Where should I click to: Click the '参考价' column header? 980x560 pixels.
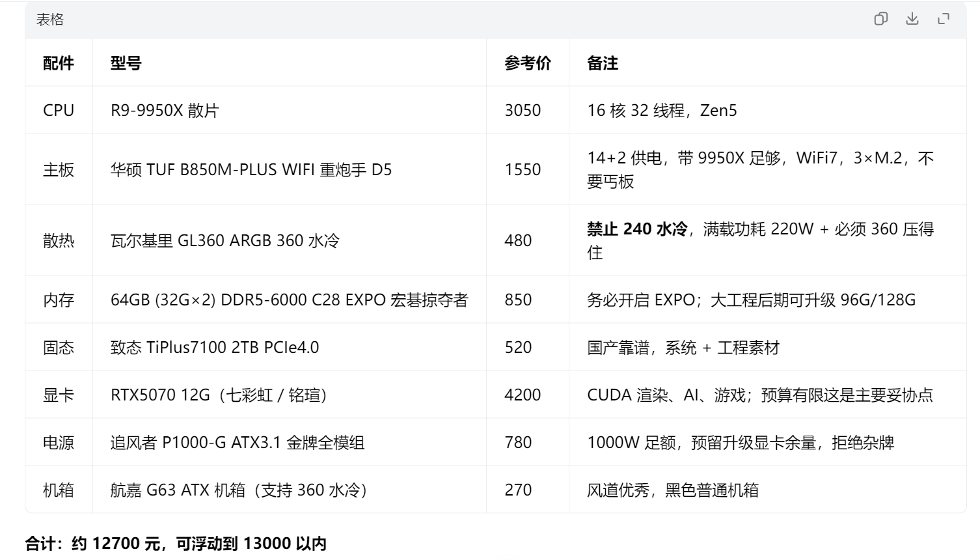[528, 63]
